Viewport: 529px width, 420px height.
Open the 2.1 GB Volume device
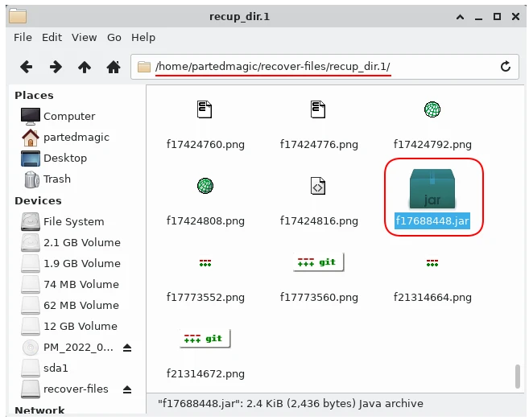point(81,242)
